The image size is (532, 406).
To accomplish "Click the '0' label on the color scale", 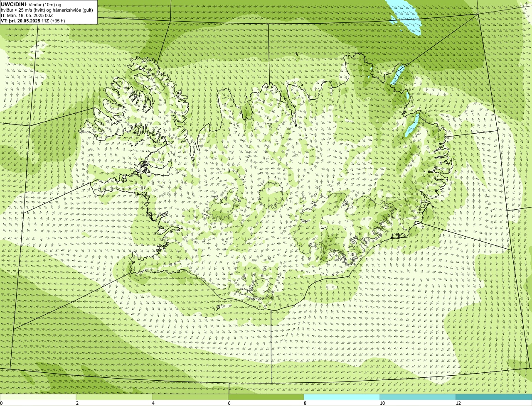I will click(x=1, y=403).
